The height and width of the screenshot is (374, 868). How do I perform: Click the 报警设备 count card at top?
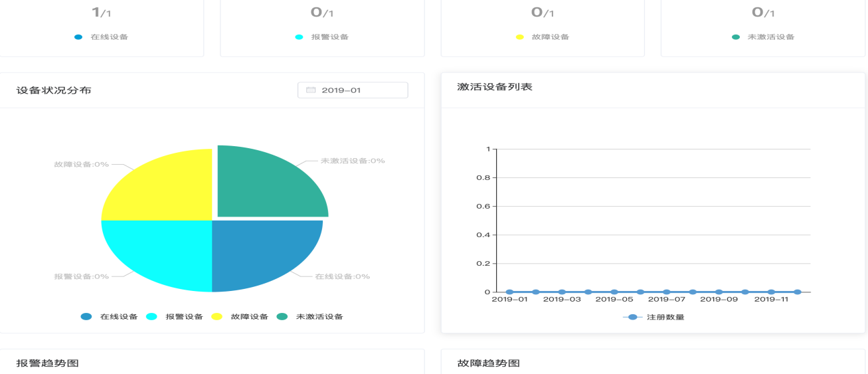[322, 27]
